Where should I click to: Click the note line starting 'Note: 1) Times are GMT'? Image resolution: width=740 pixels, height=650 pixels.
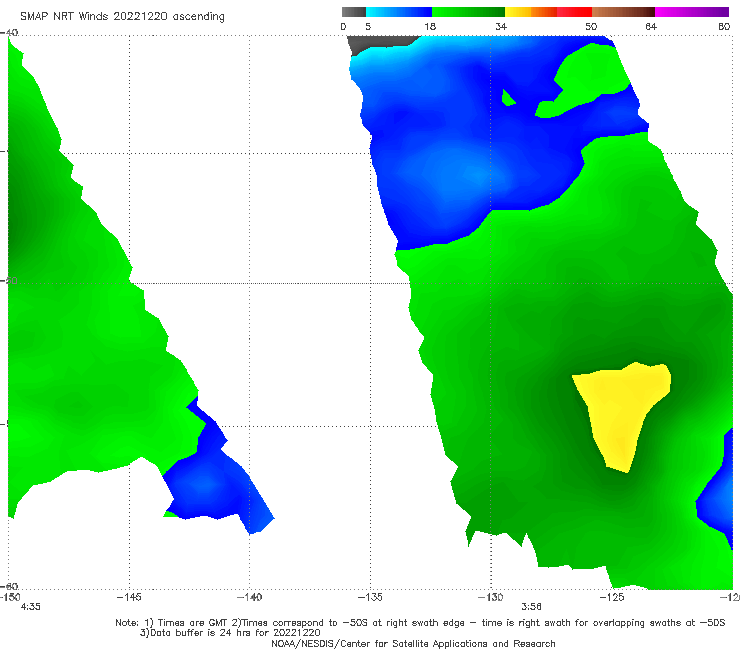click(x=420, y=623)
